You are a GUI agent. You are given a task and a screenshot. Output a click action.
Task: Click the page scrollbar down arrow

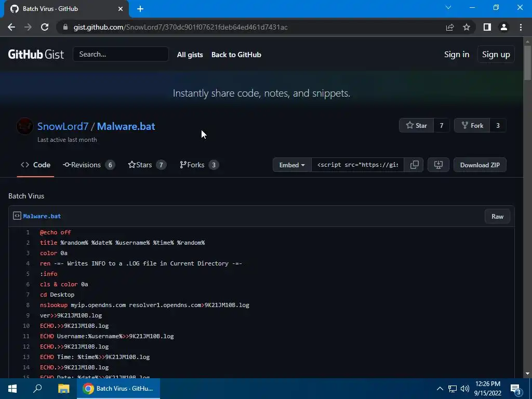(x=527, y=374)
